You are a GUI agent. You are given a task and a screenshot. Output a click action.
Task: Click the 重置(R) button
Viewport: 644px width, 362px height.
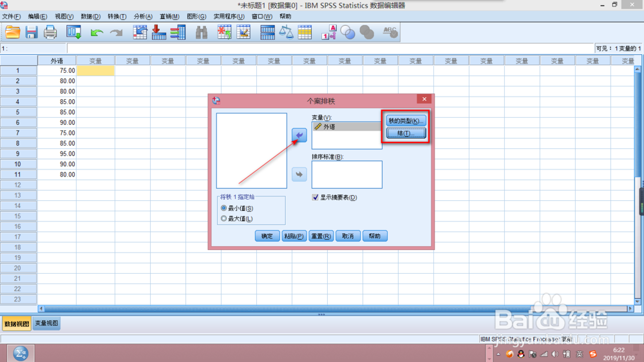pos(321,236)
